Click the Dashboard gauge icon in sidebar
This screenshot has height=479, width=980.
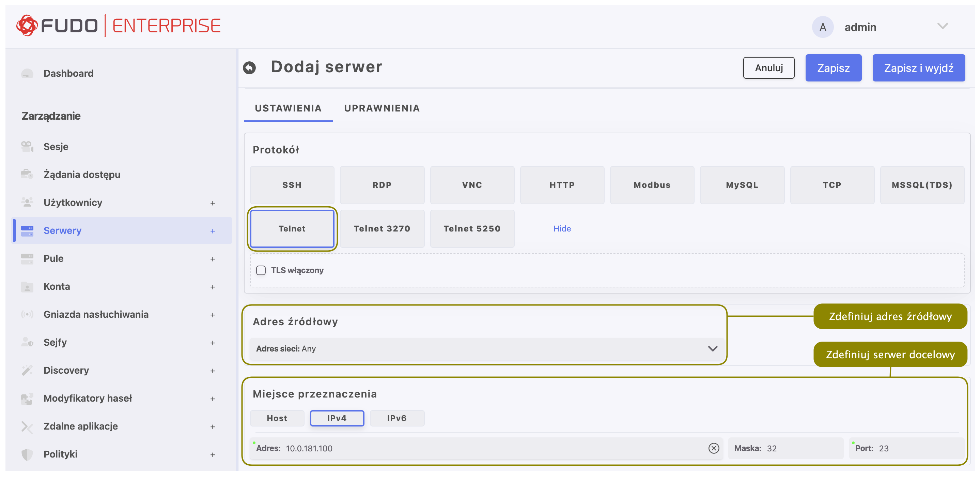click(27, 73)
